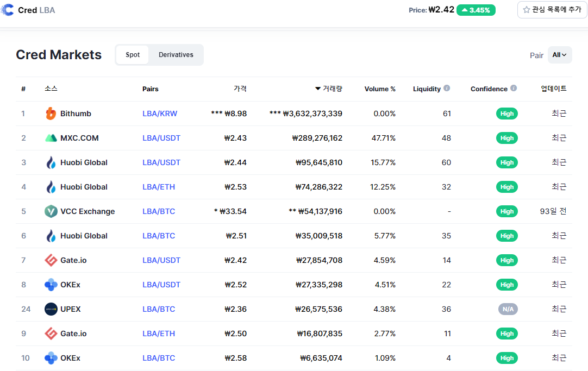Viewport: 588px width, 371px height.
Task: Click the VCC Exchange name
Action: 87,211
